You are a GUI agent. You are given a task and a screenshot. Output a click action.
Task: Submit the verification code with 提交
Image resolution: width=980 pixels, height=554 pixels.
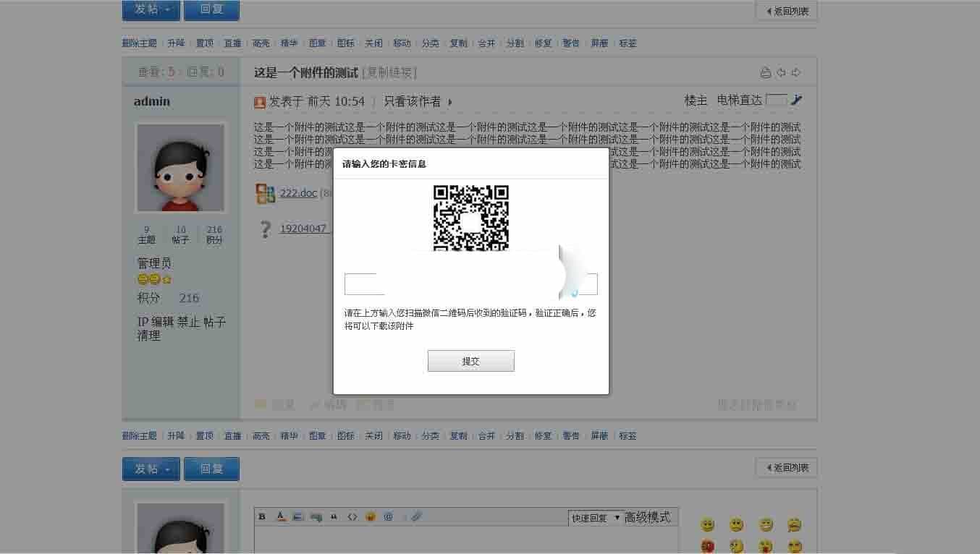[x=470, y=360]
